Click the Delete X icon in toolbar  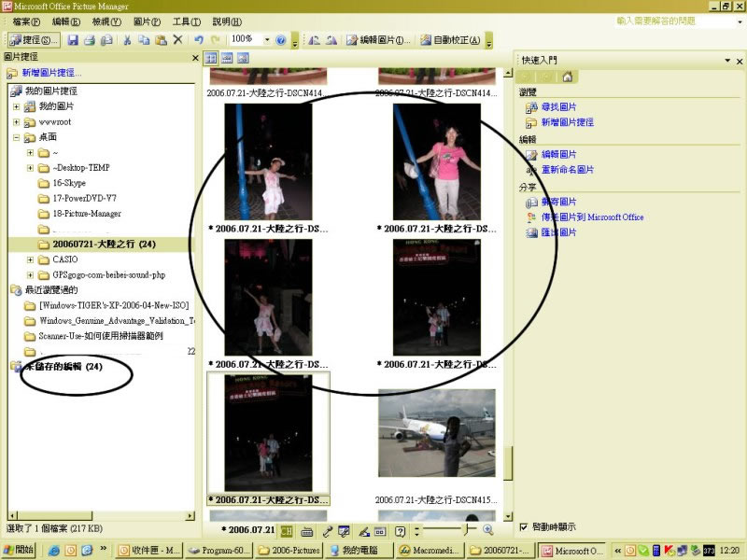tap(177, 39)
